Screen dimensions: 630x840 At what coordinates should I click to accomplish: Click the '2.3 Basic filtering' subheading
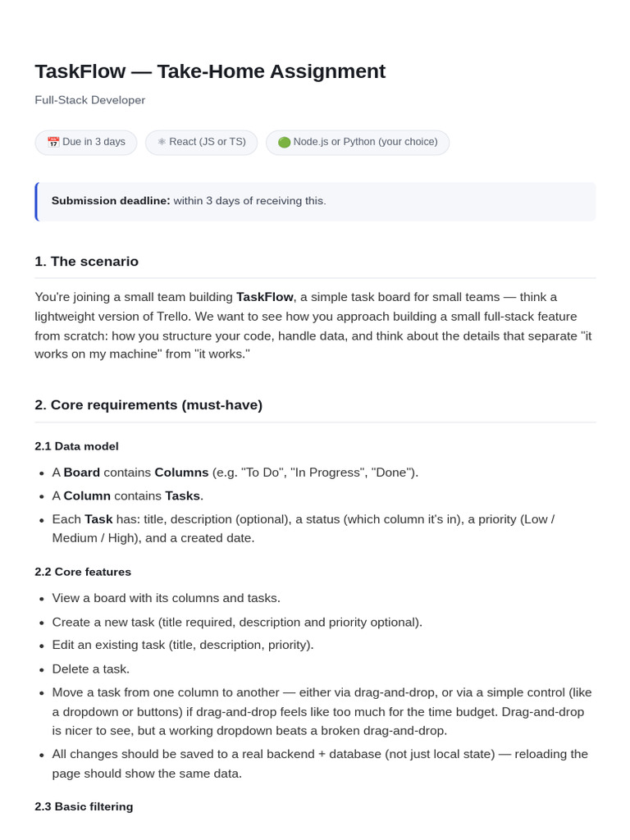84,807
